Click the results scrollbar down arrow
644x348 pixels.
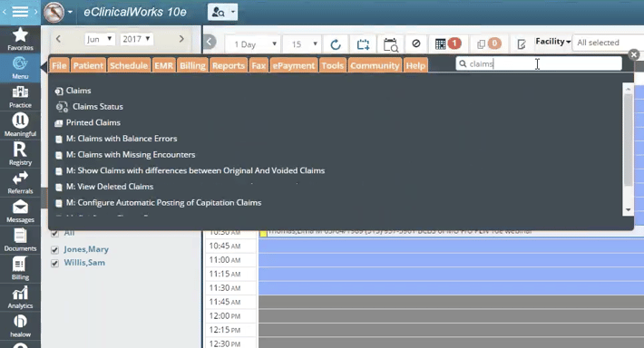(x=628, y=209)
